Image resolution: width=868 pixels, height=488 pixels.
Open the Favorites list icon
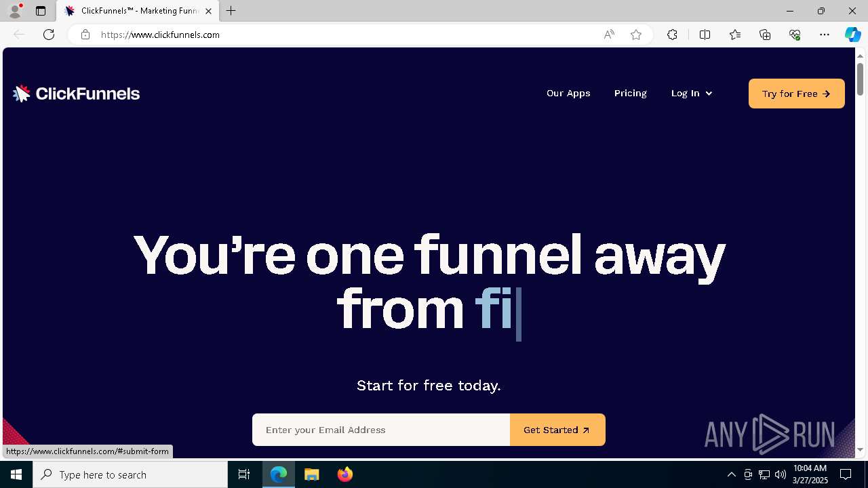pos(735,35)
